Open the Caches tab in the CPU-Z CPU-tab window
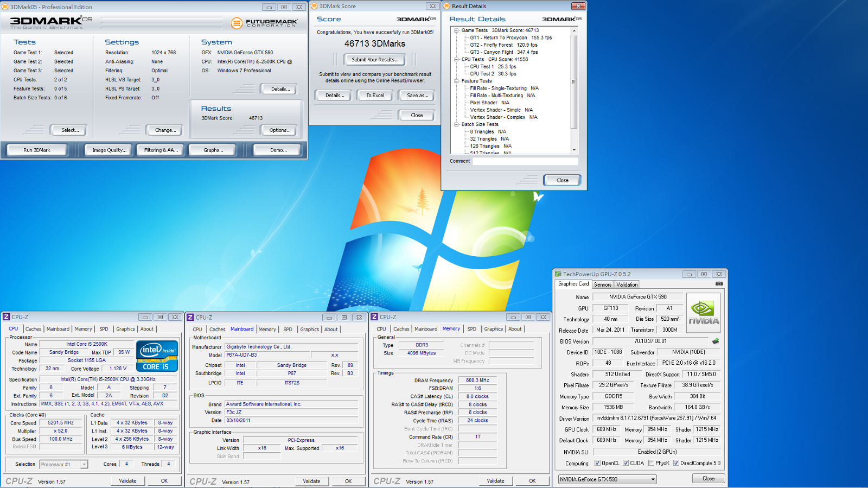The image size is (868, 488). pos(33,329)
